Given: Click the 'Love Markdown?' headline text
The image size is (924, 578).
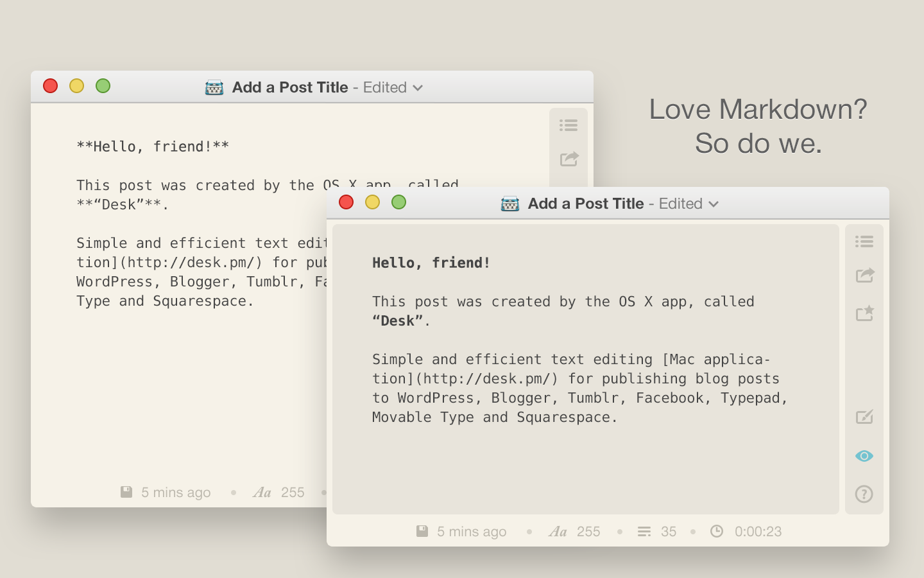Looking at the screenshot, I should click(758, 109).
